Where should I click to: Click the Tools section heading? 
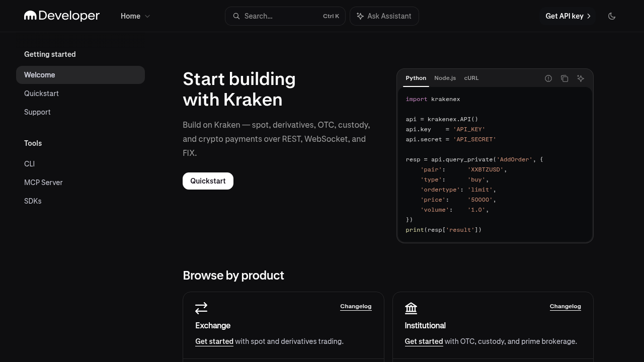(x=33, y=143)
